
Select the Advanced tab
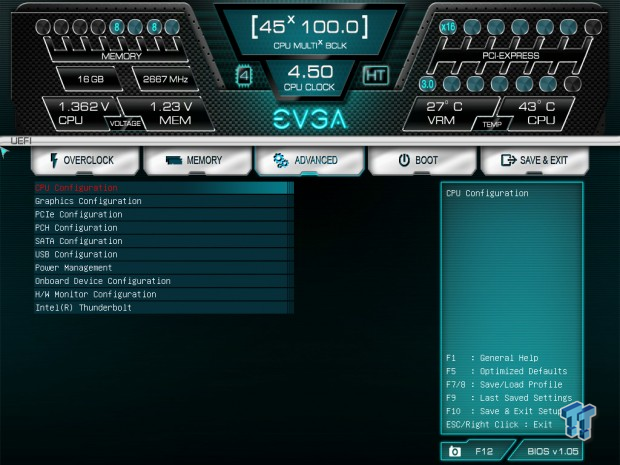coord(309,161)
